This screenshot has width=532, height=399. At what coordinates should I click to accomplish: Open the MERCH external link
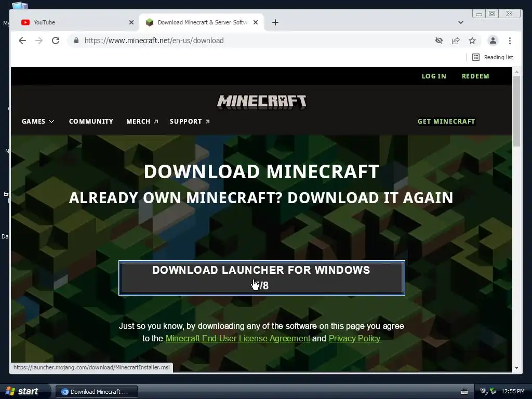[142, 122]
